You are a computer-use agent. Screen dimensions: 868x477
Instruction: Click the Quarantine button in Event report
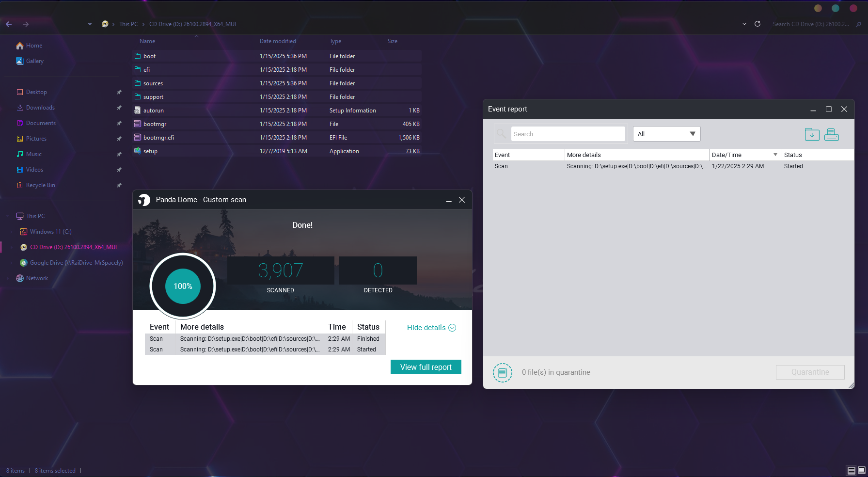tap(810, 372)
